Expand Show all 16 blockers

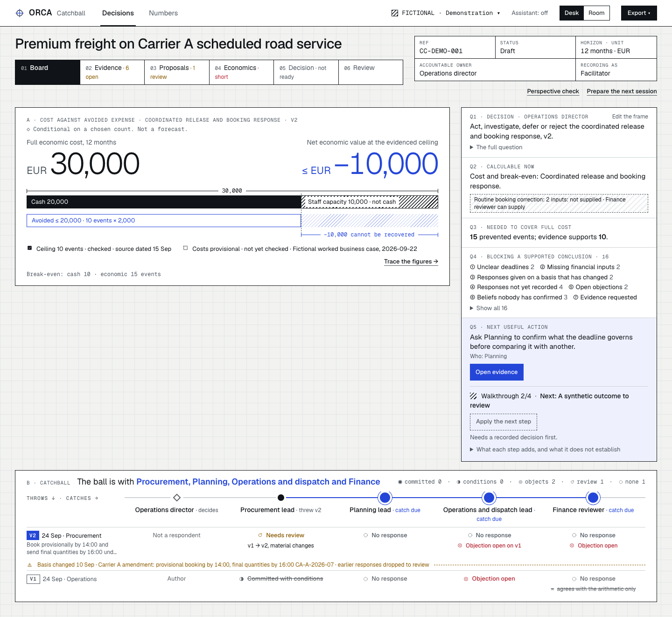coord(489,308)
